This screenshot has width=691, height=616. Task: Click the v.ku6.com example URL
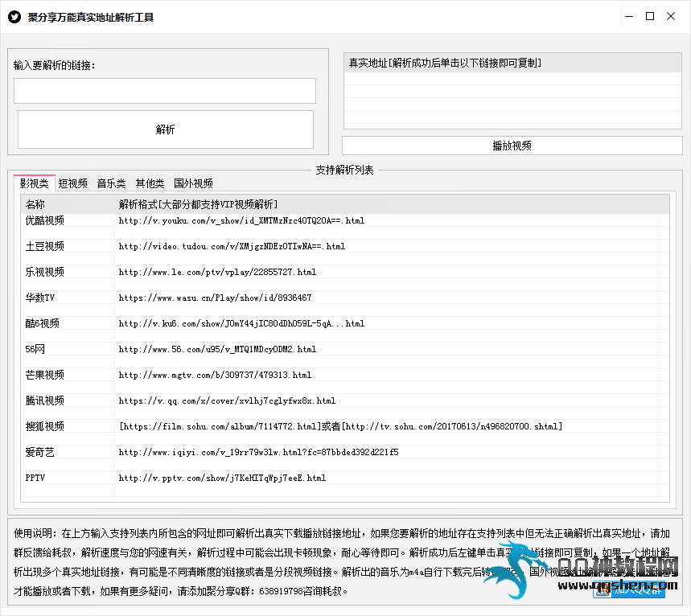[241, 323]
